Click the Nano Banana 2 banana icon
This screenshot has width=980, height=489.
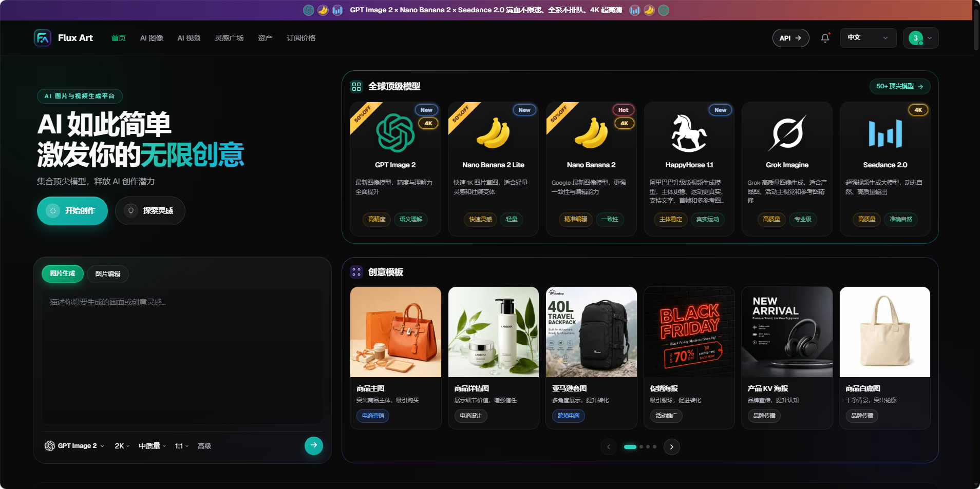(x=591, y=133)
